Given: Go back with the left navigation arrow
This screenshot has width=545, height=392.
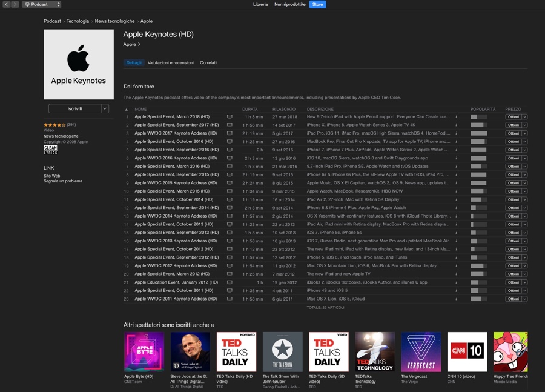Looking at the screenshot, I should (x=6, y=4).
